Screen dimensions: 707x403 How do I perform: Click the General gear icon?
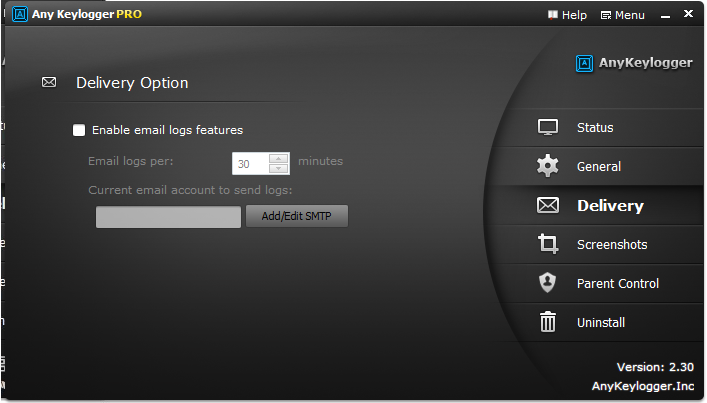(x=548, y=166)
